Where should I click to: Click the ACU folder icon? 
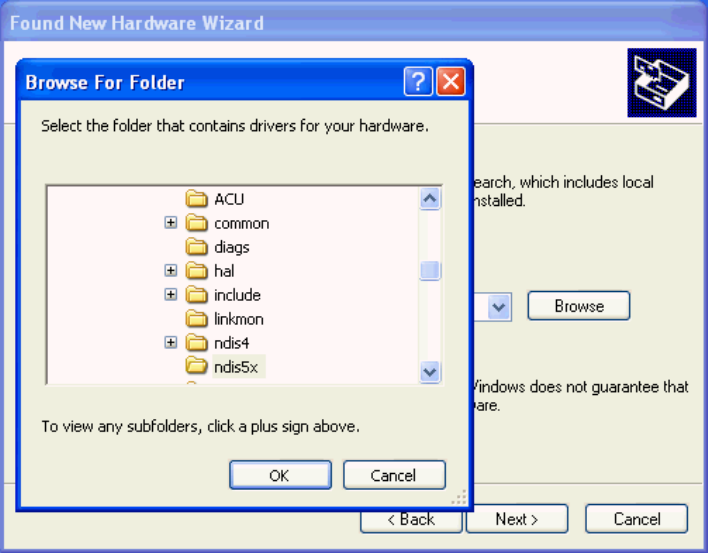tap(196, 199)
